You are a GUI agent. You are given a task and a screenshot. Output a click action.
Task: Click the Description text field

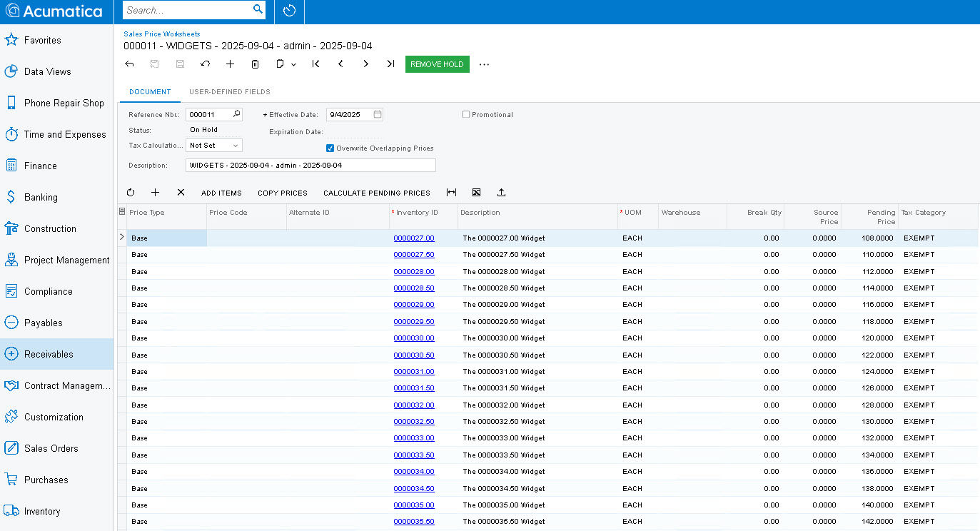[x=310, y=165]
